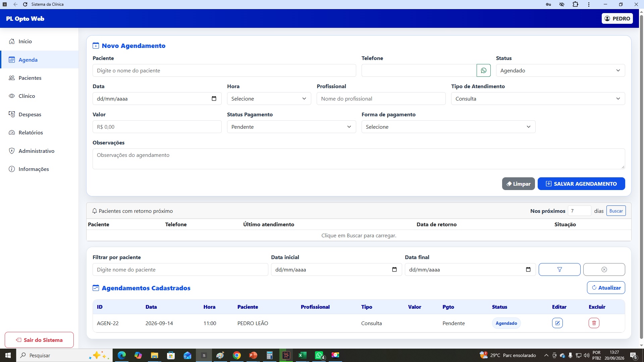Click the Limpar button
Image resolution: width=644 pixels, height=362 pixels.
click(518, 184)
